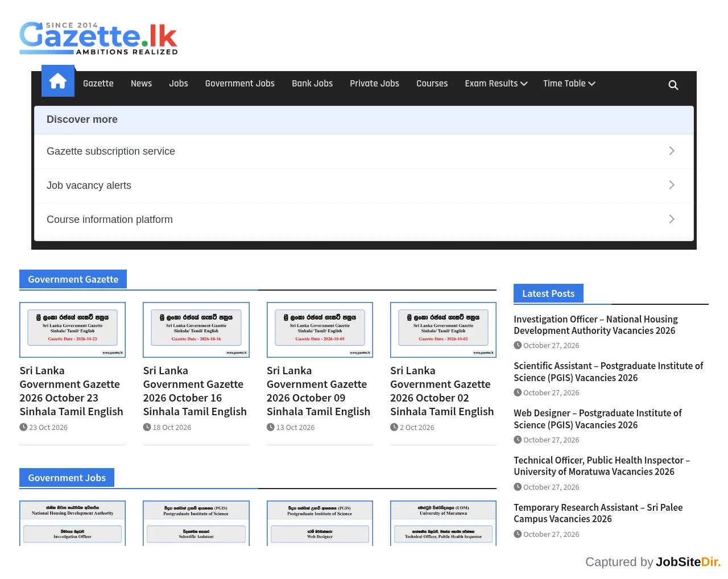Click the Discover more heading

point(82,119)
